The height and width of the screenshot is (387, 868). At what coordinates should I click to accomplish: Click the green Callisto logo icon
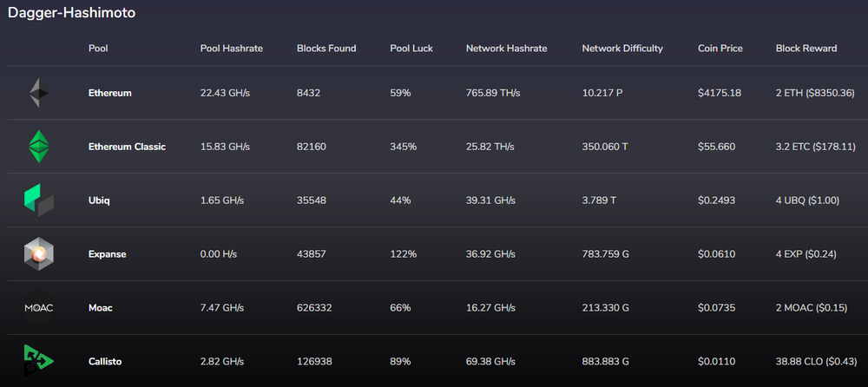pyautogui.click(x=39, y=361)
